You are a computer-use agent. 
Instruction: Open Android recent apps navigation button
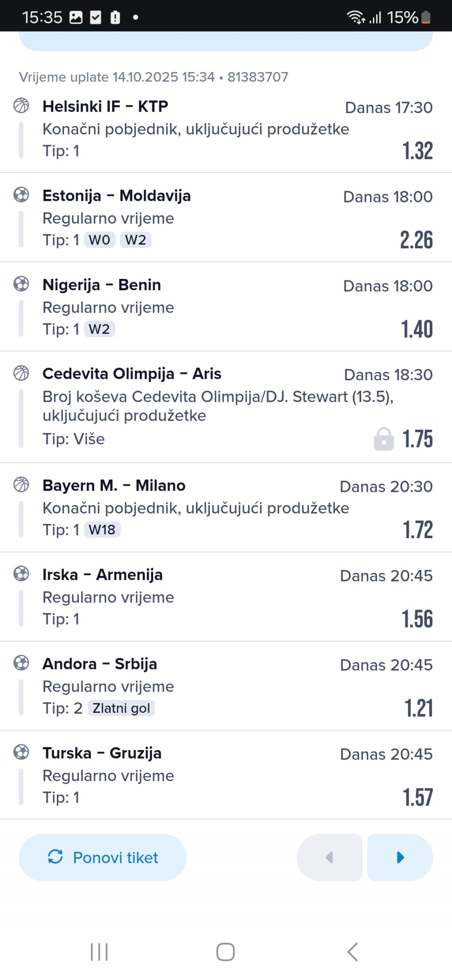click(99, 952)
